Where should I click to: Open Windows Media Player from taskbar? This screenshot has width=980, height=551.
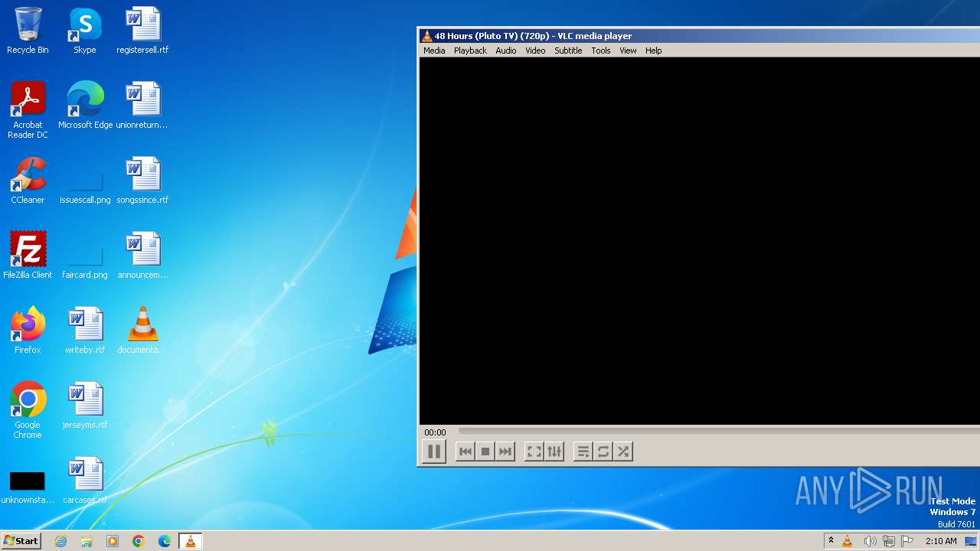tap(113, 541)
